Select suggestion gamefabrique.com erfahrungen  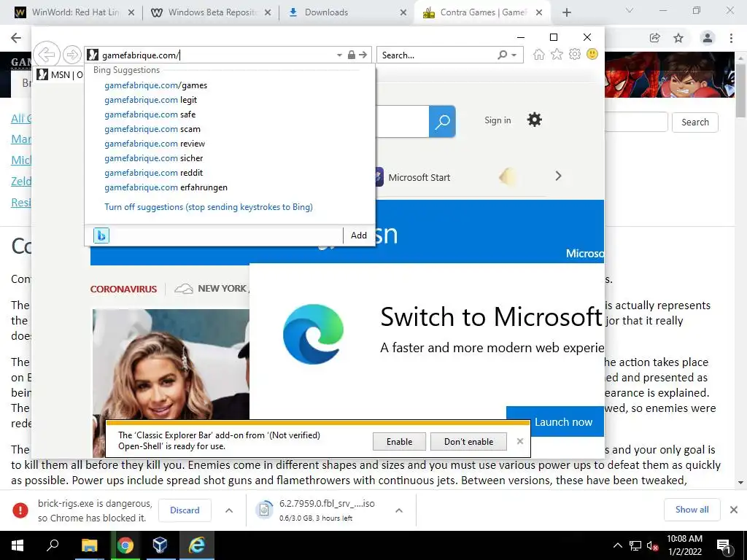(166, 187)
